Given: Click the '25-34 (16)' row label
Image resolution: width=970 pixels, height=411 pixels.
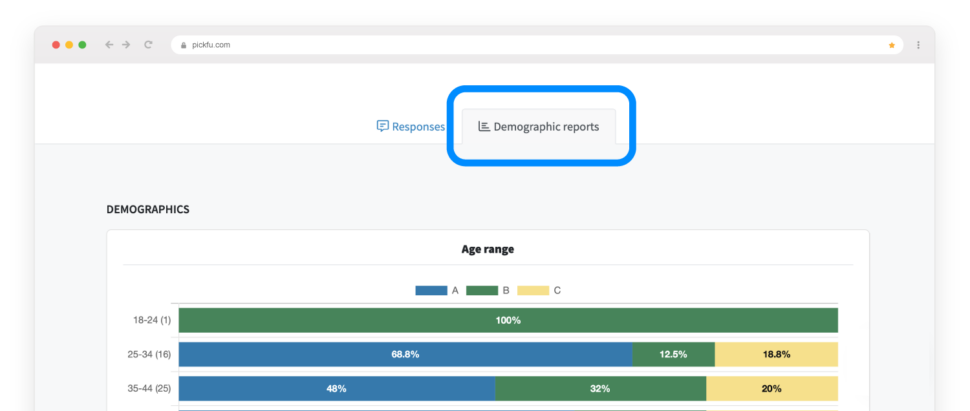Looking at the screenshot, I should coord(149,355).
